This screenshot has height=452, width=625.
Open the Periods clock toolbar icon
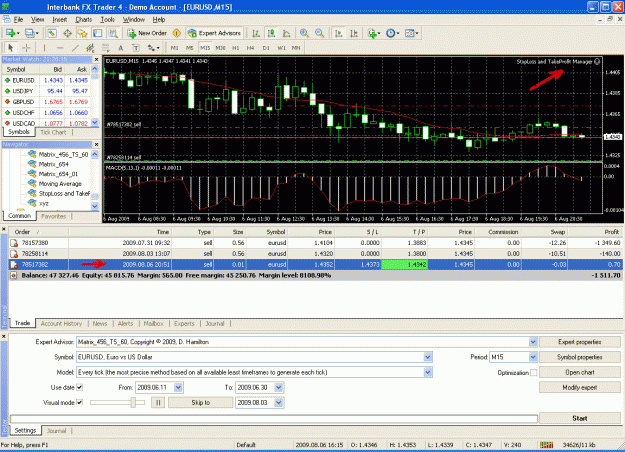(x=392, y=33)
